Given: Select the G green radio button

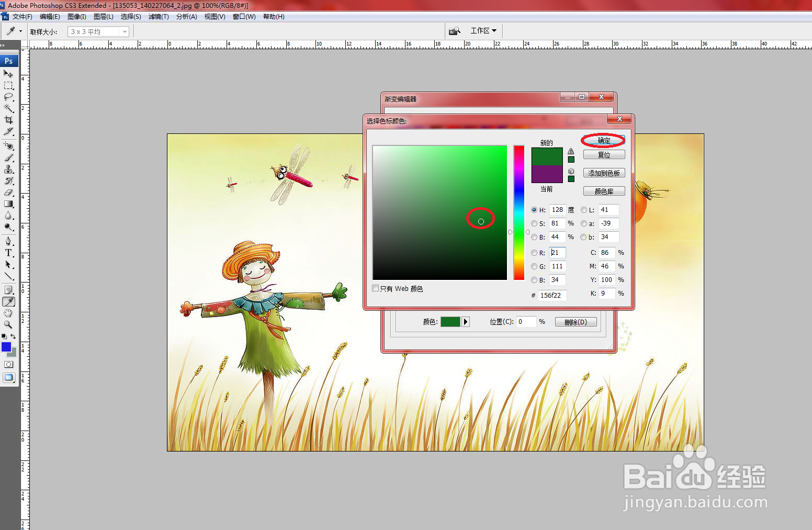Looking at the screenshot, I should tap(534, 266).
